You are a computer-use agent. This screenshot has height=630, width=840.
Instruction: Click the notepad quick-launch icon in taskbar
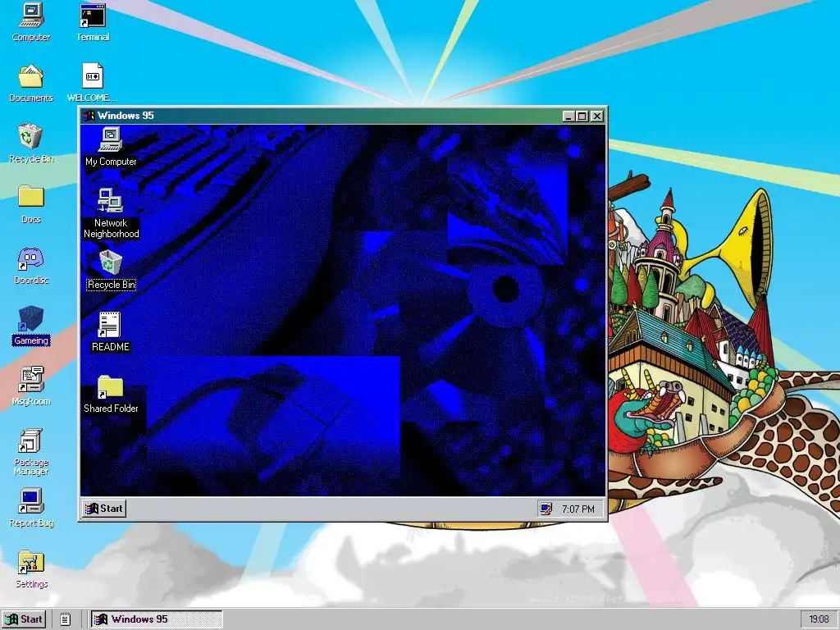[66, 619]
